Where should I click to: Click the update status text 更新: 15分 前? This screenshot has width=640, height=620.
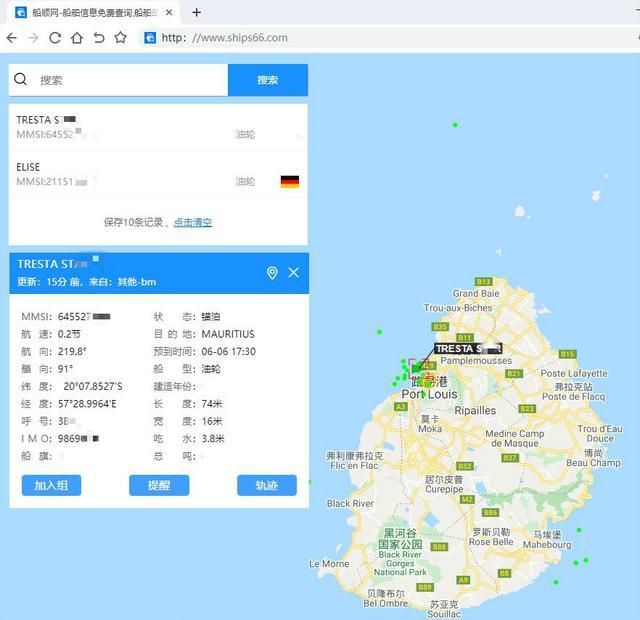pyautogui.click(x=49, y=282)
